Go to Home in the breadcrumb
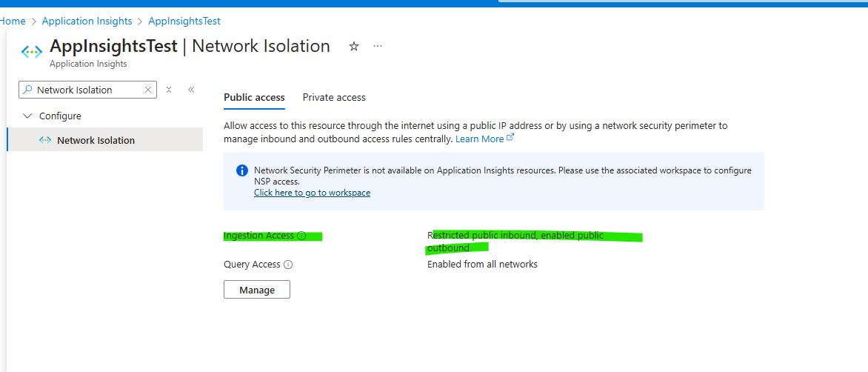Viewport: 868px width, 372px height. [x=13, y=21]
